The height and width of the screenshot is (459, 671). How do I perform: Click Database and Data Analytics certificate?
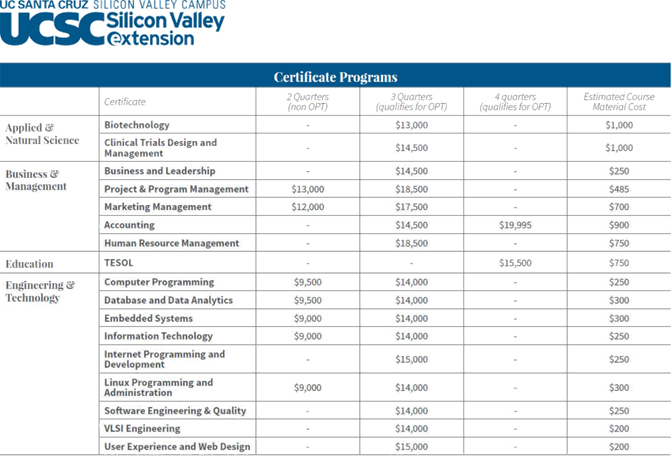click(169, 300)
